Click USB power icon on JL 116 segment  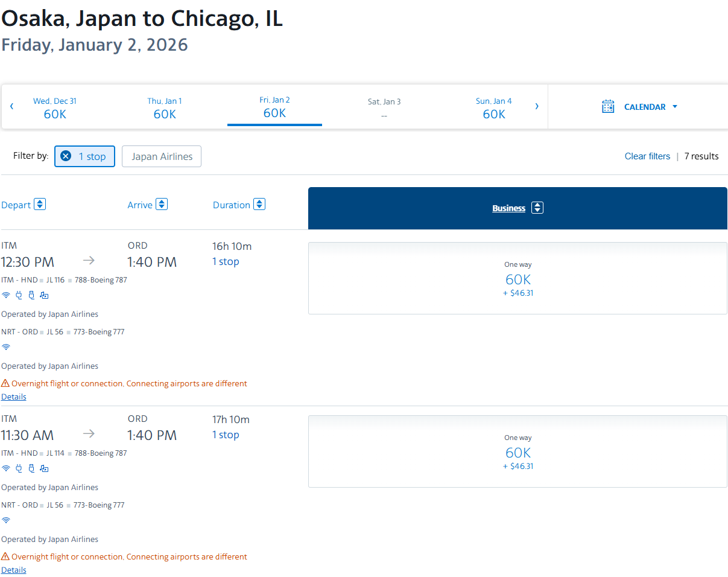31,295
